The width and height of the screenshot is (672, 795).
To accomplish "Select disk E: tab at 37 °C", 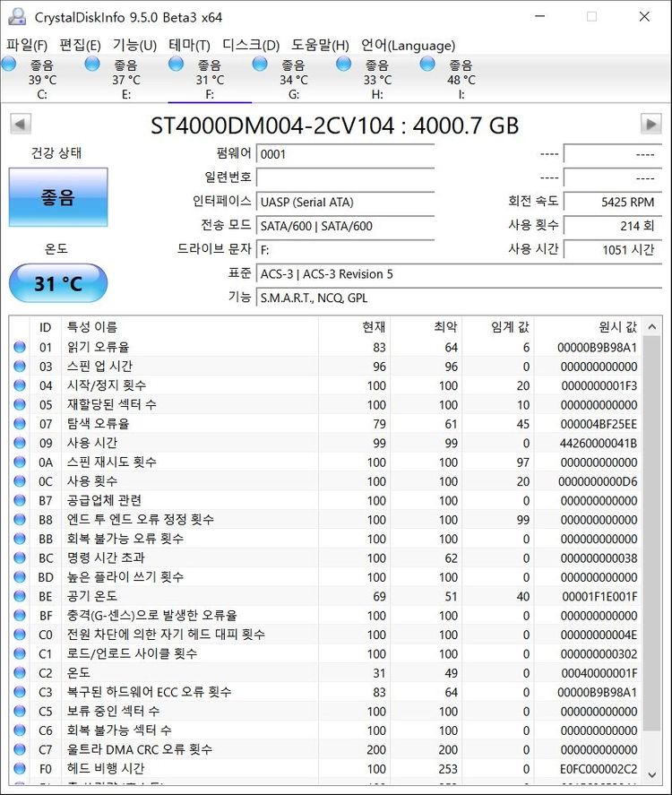I will pyautogui.click(x=126, y=79).
